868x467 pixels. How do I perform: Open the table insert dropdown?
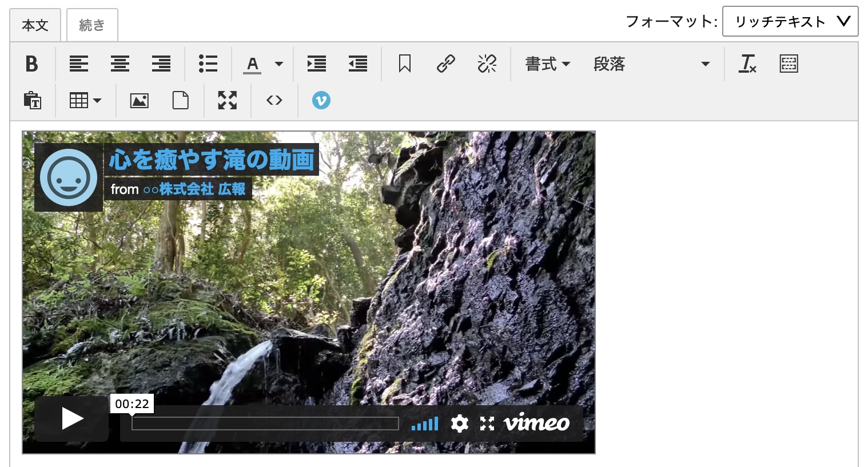pyautogui.click(x=85, y=100)
